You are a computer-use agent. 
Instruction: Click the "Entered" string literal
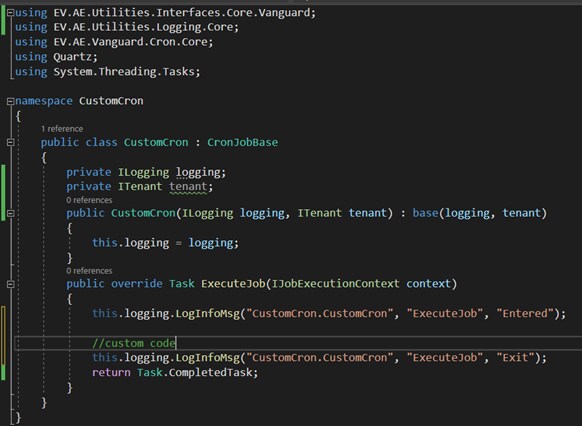coord(525,314)
